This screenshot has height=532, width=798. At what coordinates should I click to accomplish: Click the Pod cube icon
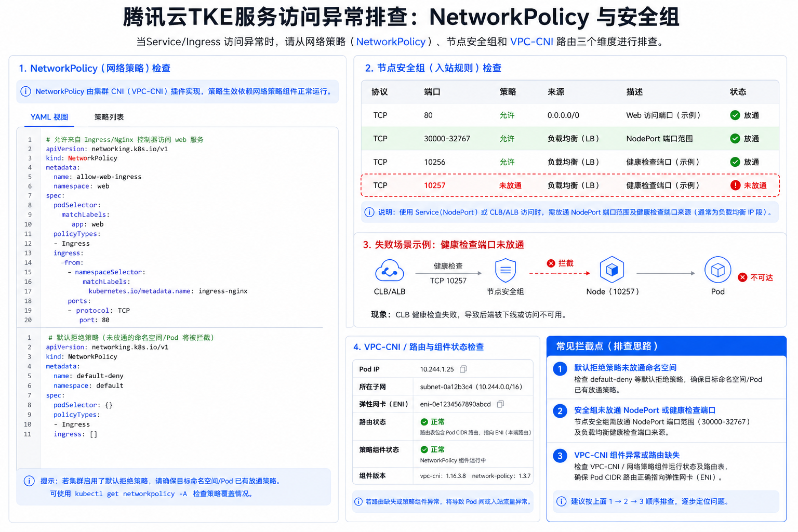pyautogui.click(x=718, y=270)
